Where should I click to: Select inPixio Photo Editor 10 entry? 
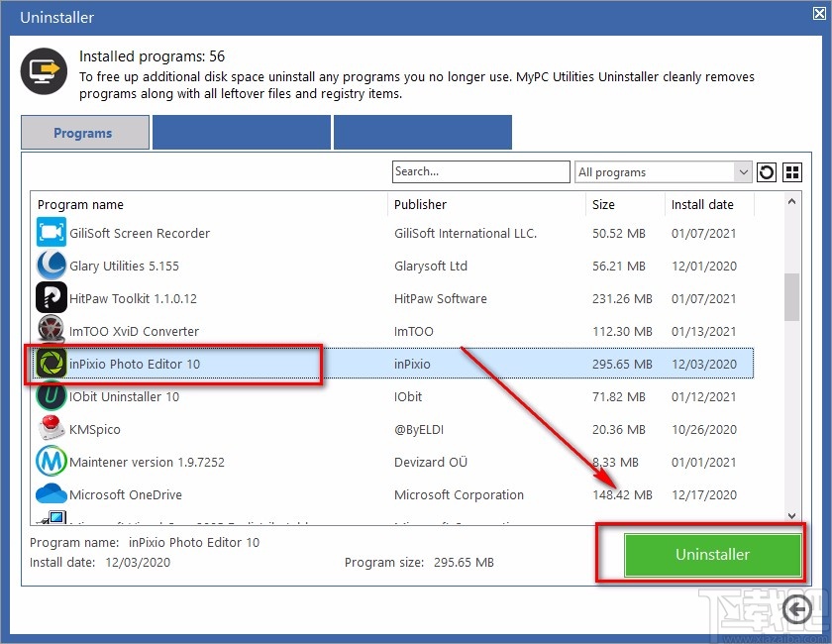click(392, 364)
